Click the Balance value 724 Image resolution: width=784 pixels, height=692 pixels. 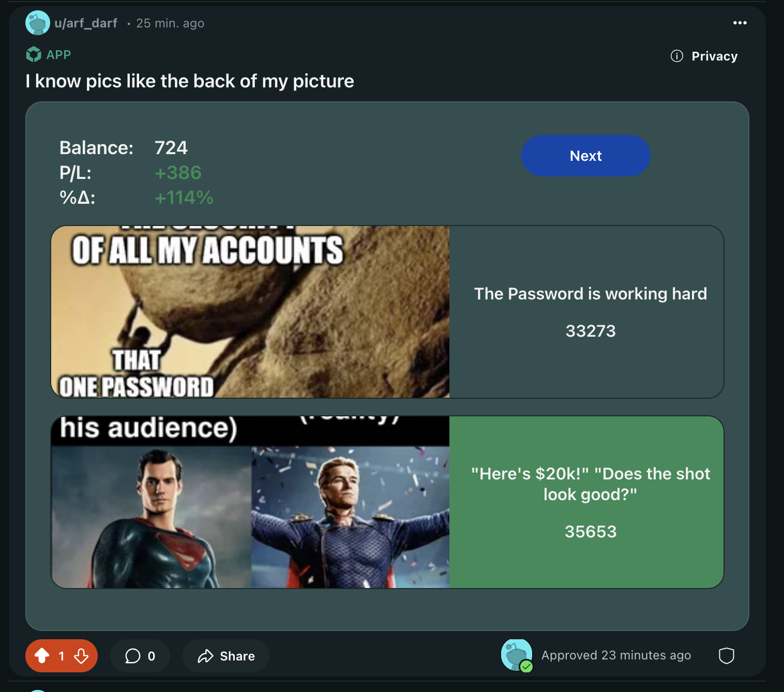point(171,148)
